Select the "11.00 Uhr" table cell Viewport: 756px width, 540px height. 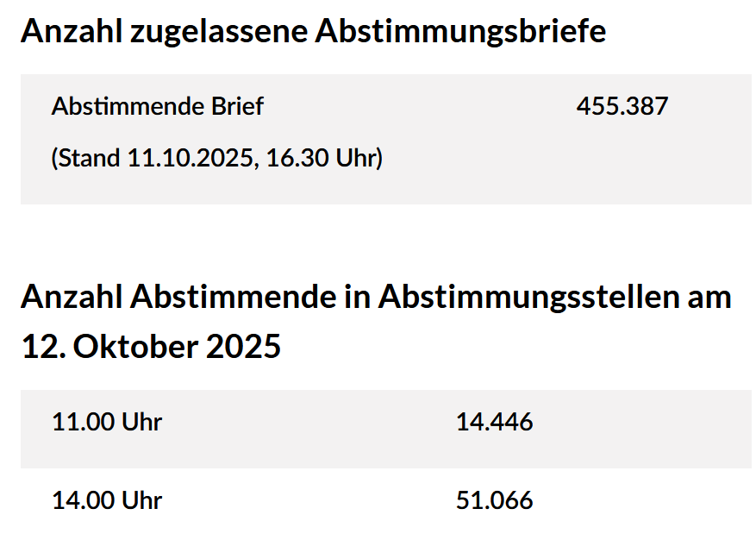[x=107, y=422]
